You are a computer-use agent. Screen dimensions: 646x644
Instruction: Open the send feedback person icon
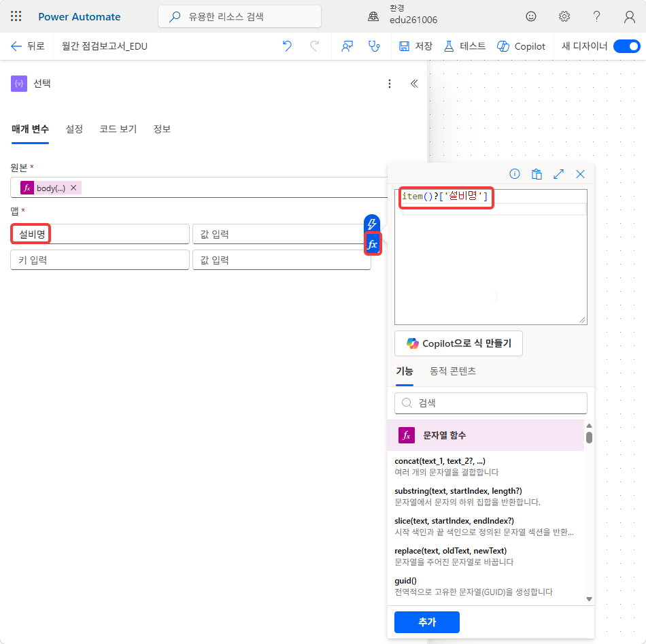(x=347, y=46)
